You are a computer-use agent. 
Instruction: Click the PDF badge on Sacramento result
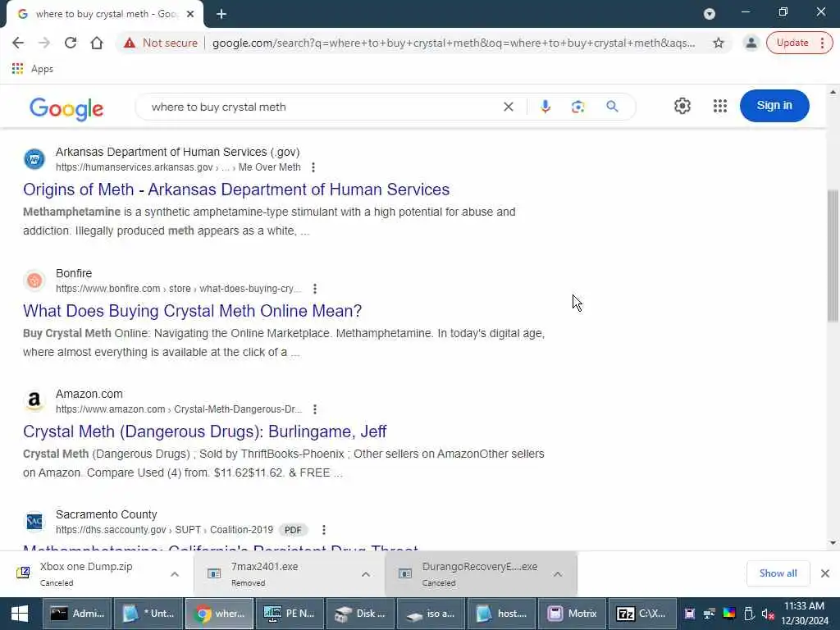pos(293,530)
